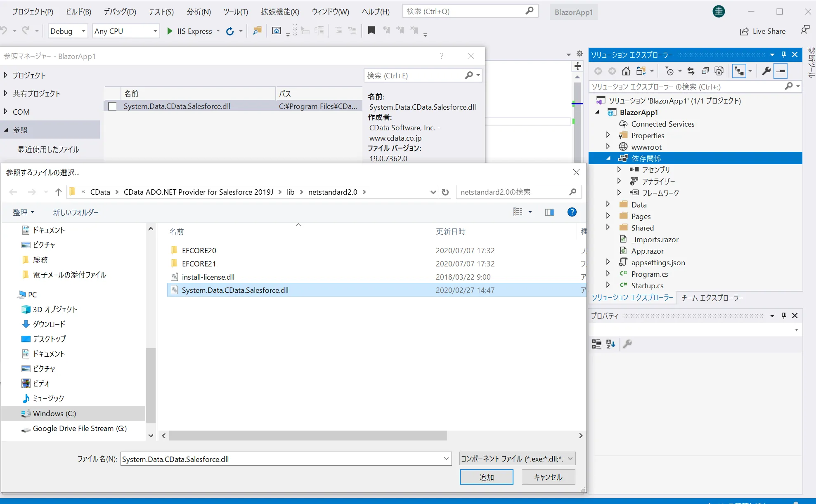Image resolution: width=816 pixels, height=504 pixels.
Task: Run search from the Ctrl+Q search box
Action: tap(529, 11)
